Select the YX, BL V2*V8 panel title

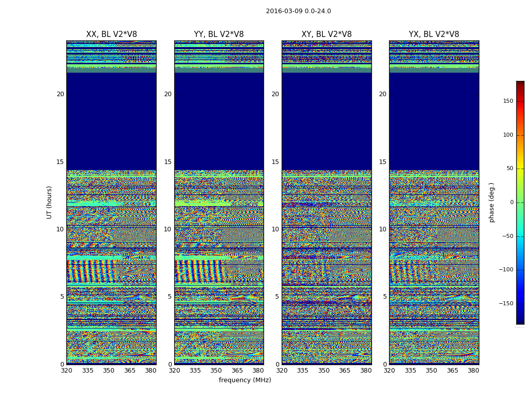434,34
